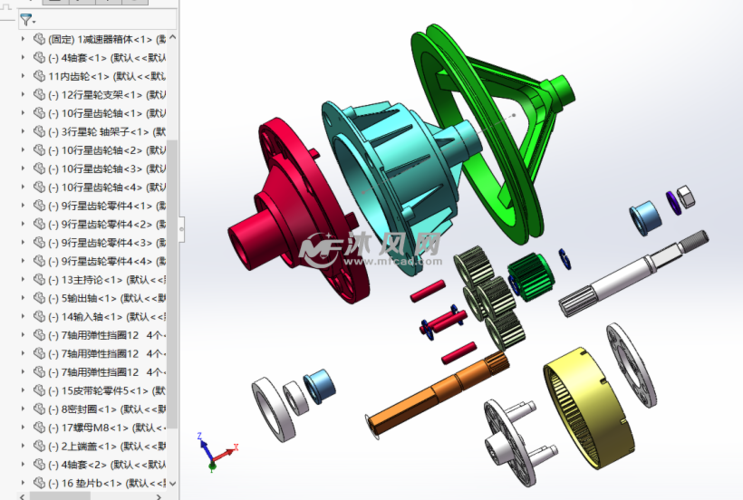Click the feature tree filter funnel icon
The height and width of the screenshot is (500, 743).
(x=25, y=19)
